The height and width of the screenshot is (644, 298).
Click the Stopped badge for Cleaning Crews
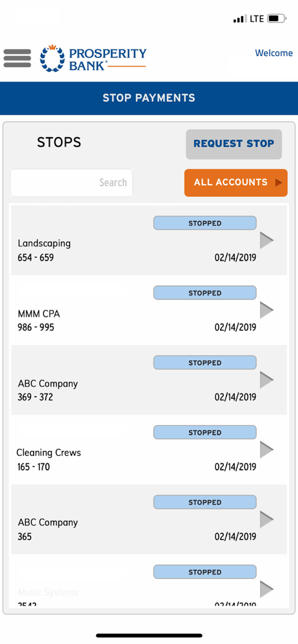(x=205, y=433)
